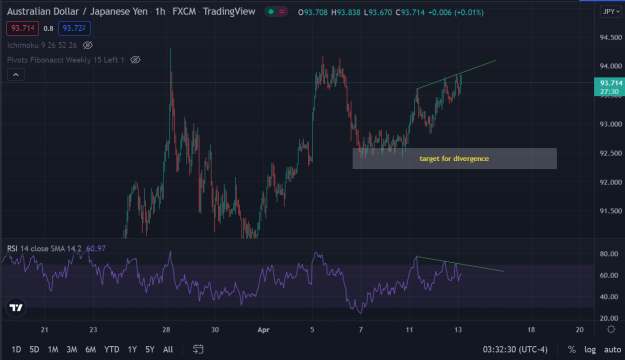Click the TradingView logo icon
Viewport: 625px width, 360px height.
[16, 308]
